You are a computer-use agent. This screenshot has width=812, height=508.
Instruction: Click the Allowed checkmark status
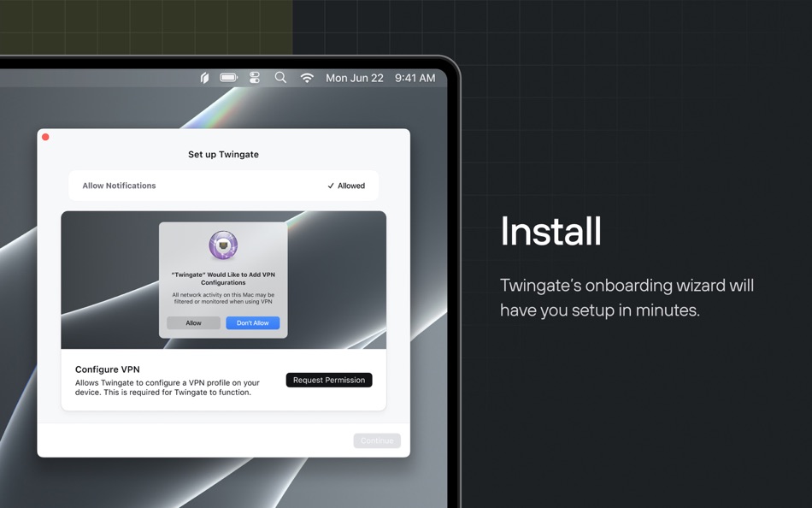(x=346, y=186)
